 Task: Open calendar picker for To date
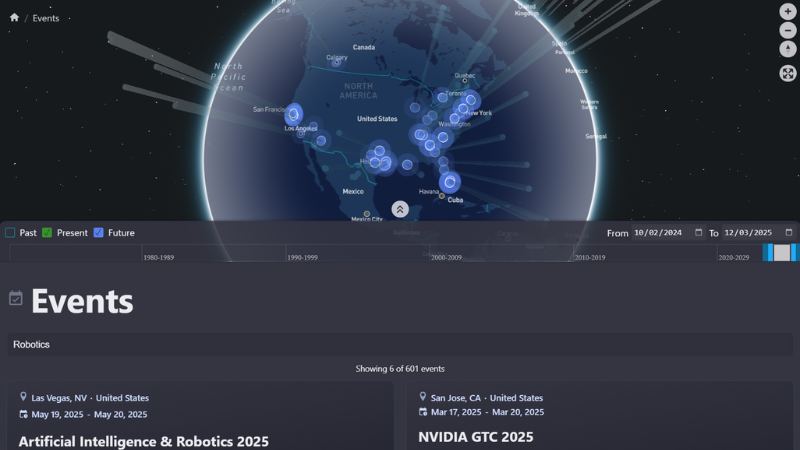(789, 233)
